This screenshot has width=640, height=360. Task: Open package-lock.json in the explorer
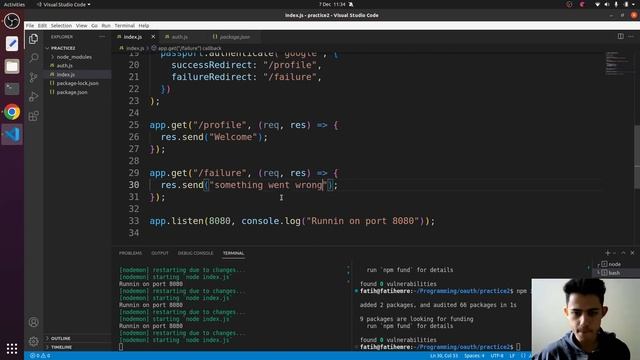click(x=78, y=83)
